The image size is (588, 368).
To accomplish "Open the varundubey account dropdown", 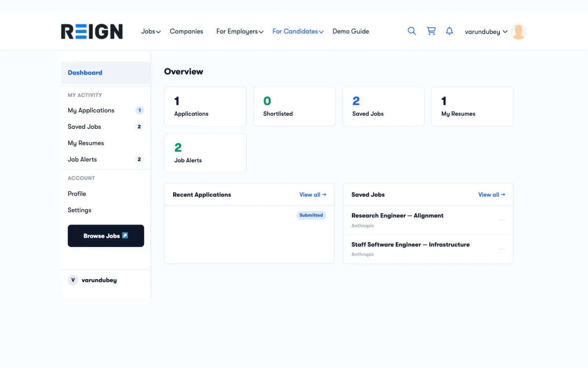I will click(486, 32).
